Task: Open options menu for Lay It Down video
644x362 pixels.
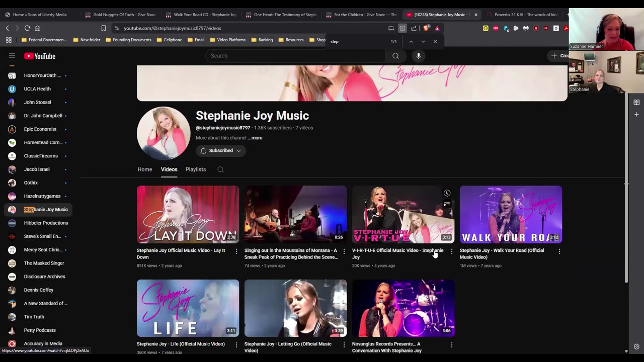Action: pos(236,251)
